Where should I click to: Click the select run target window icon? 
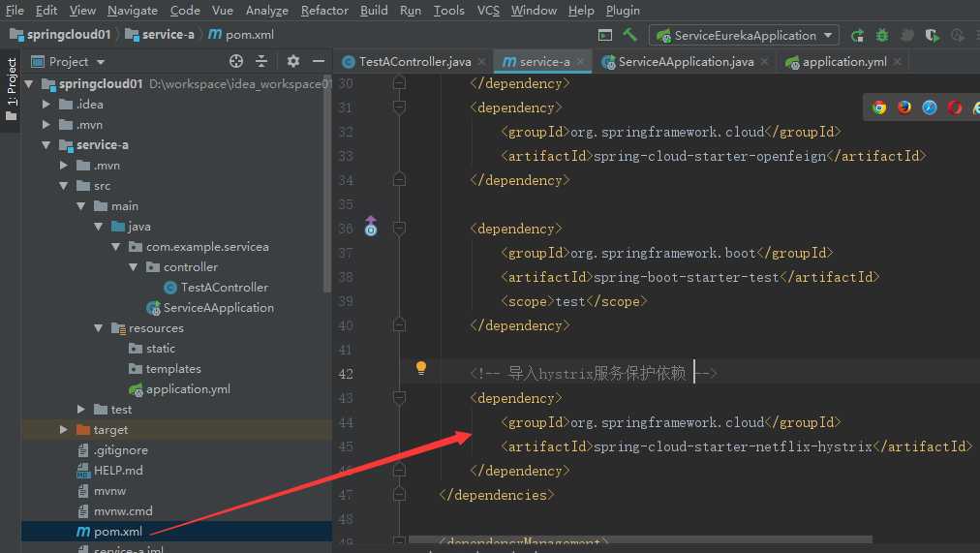(605, 36)
